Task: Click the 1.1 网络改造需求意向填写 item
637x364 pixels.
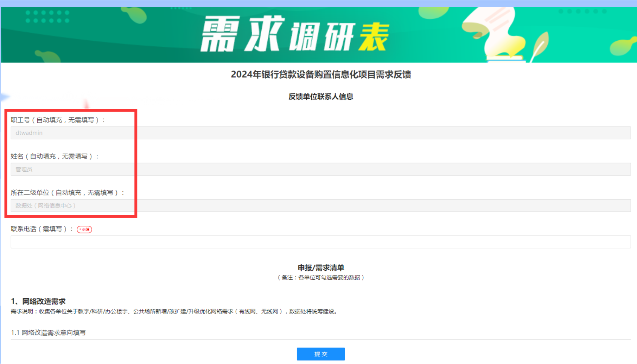Action: tap(48, 333)
